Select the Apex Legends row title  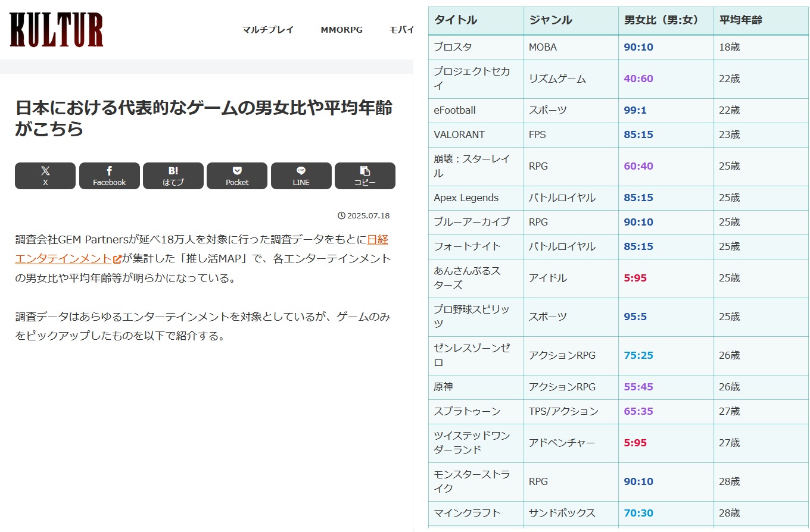pyautogui.click(x=466, y=198)
